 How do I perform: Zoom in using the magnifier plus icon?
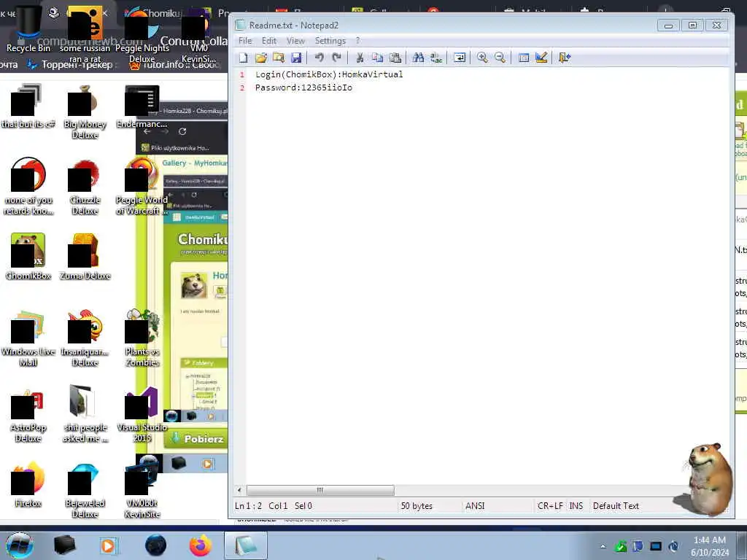coord(482,58)
